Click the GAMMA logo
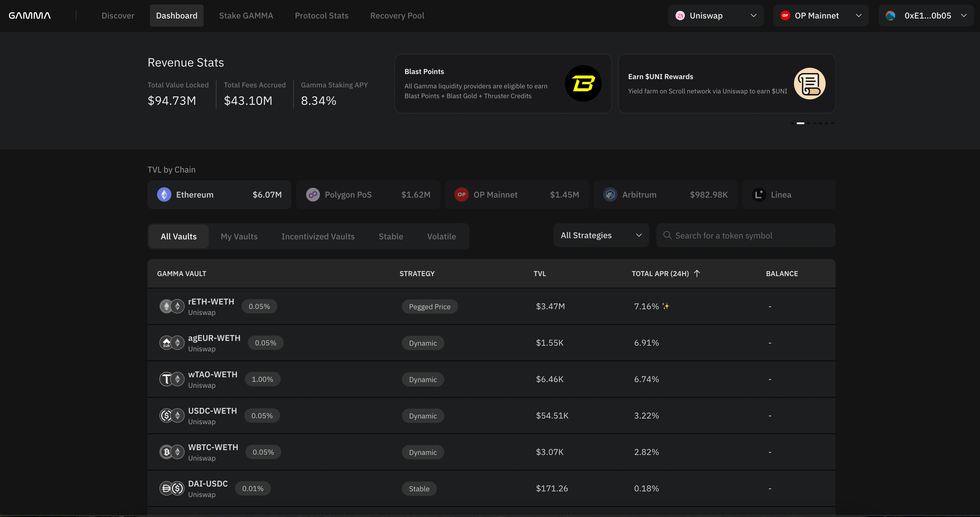This screenshot has height=517, width=980. 30,16
